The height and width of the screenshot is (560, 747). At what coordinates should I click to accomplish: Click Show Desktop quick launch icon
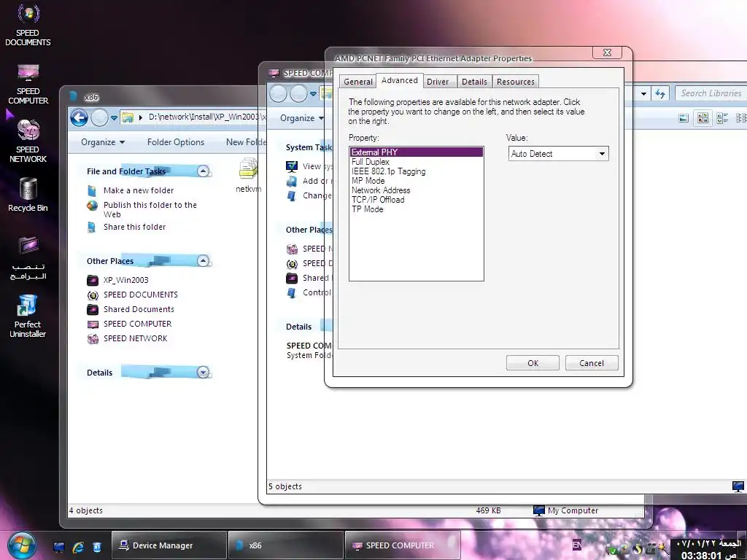pos(59,547)
